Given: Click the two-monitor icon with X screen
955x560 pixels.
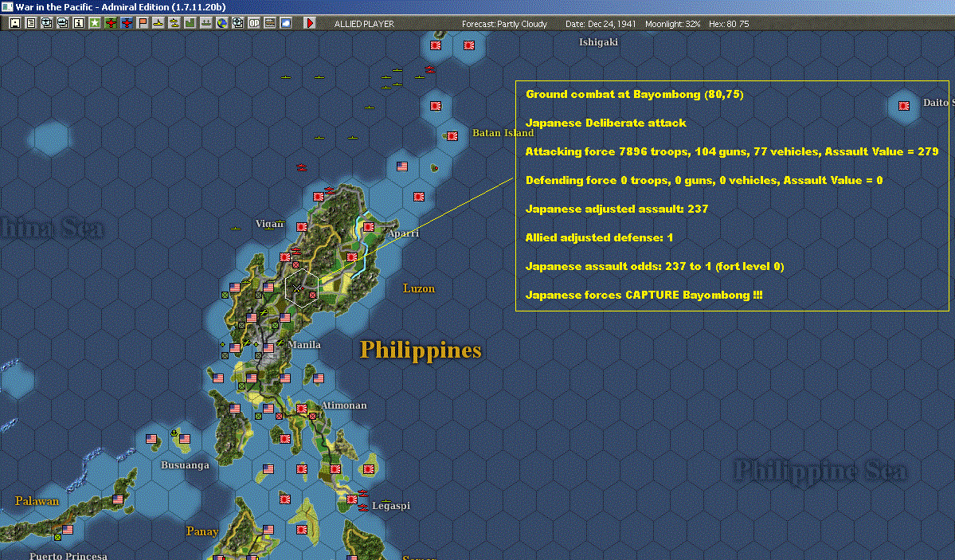Looking at the screenshot, I should [47, 22].
